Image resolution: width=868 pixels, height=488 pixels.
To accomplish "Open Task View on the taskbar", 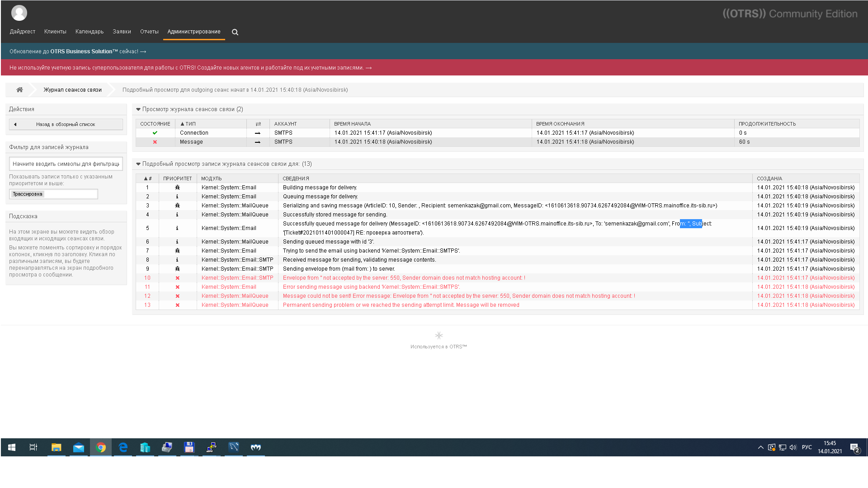I will click(33, 447).
